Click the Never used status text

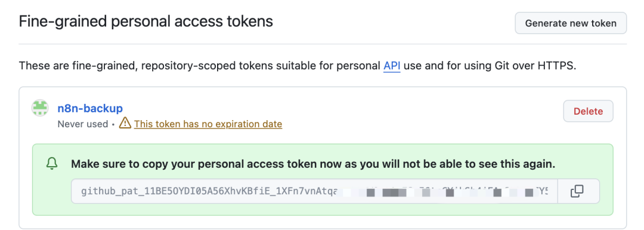pos(83,124)
